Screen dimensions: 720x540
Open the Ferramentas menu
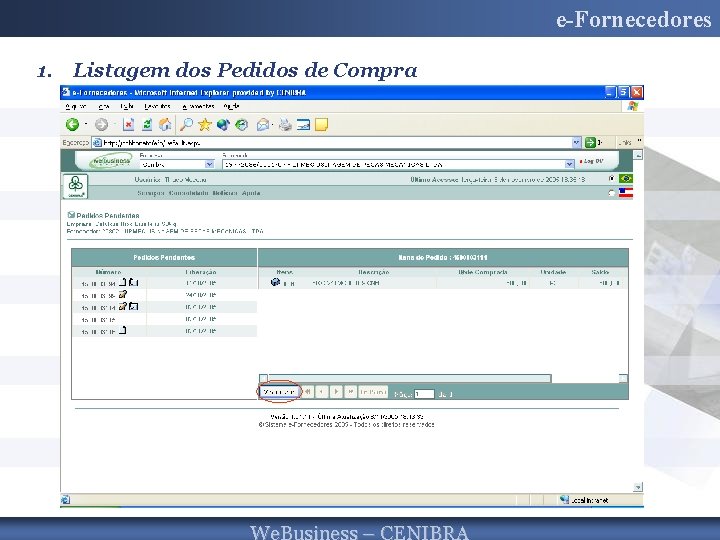198,107
